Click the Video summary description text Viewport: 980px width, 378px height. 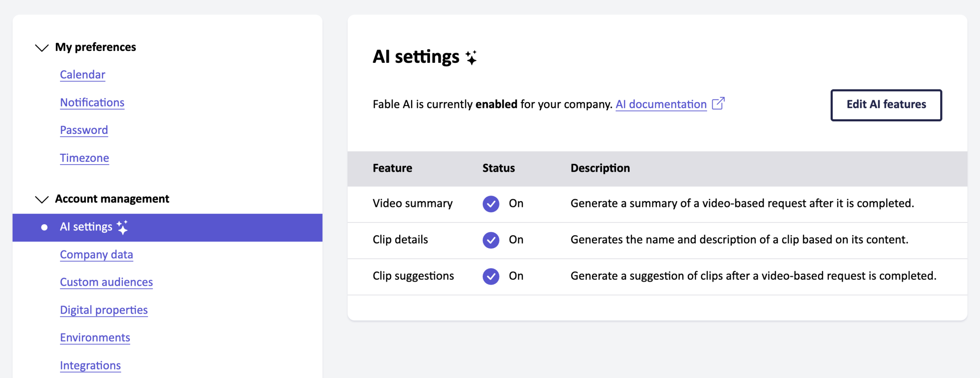click(742, 204)
